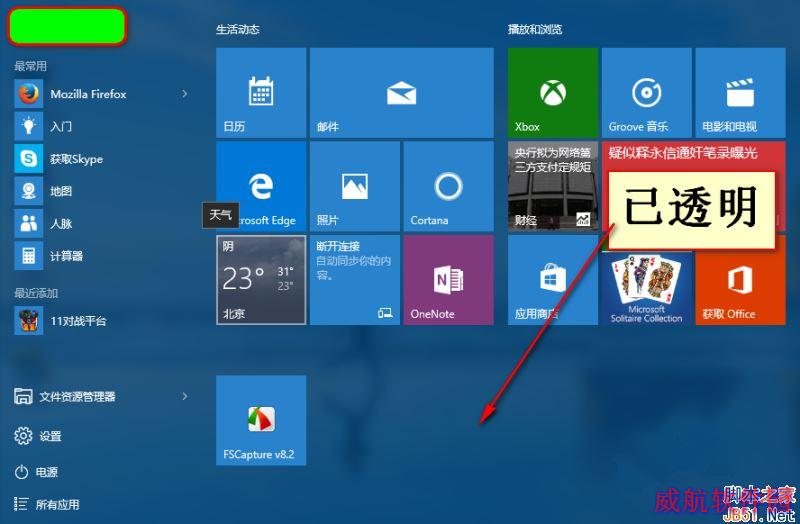Screen dimensions: 800x524
Task: Click the 获取 Office tile
Action: point(740,287)
